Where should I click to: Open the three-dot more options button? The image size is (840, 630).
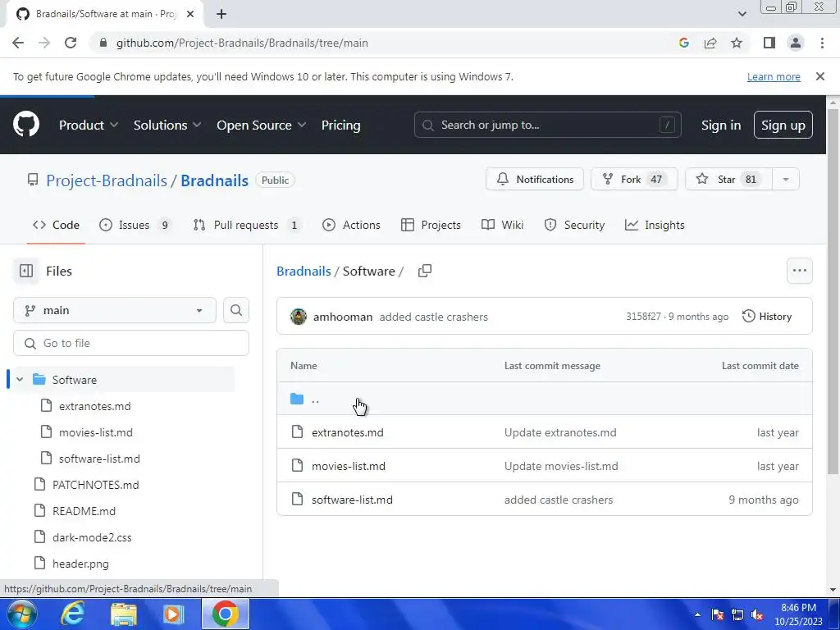799,271
